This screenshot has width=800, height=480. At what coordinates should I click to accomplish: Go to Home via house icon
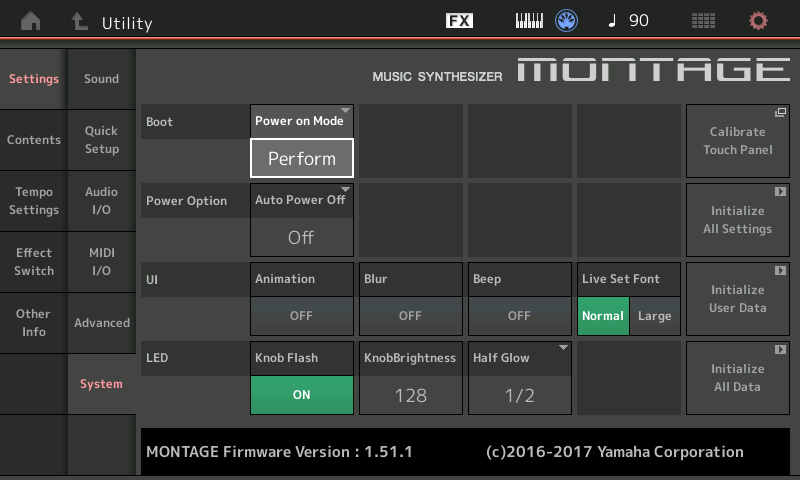coord(32,21)
